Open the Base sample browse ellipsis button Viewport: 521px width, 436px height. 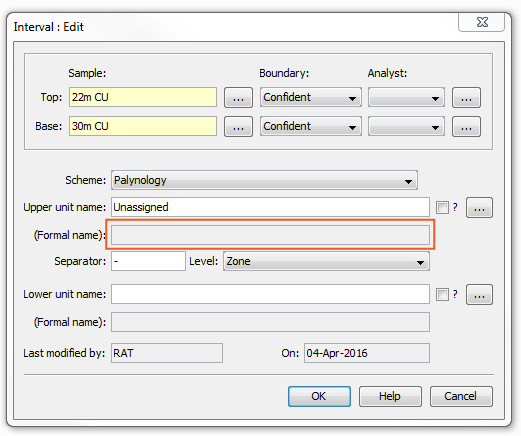[x=238, y=126]
